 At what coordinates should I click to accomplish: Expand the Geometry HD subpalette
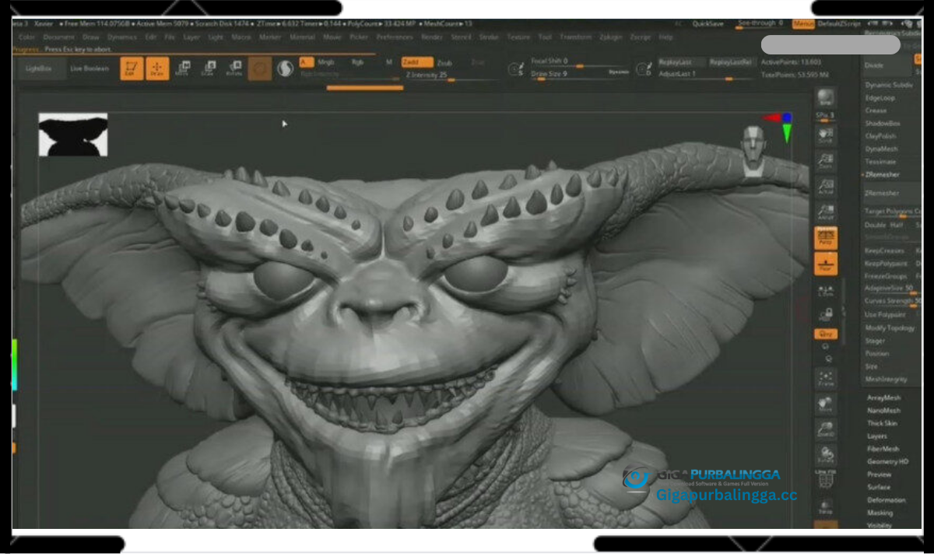pos(887,462)
